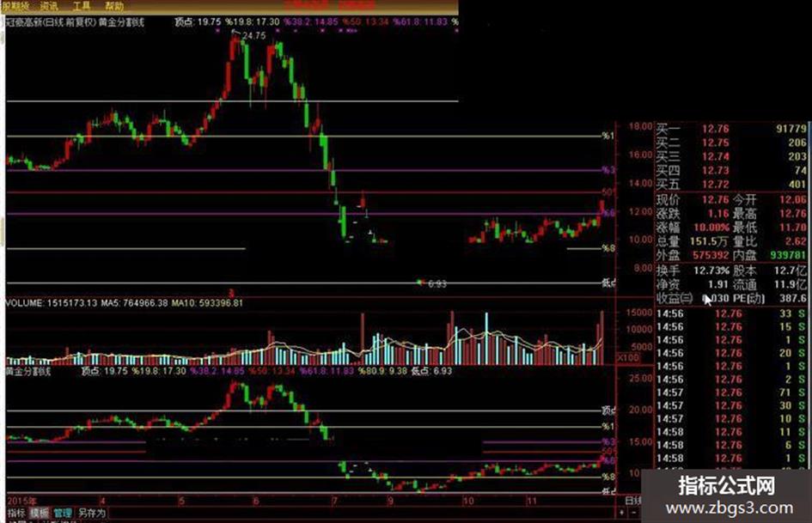Click the MA5: 764966.38 readout
The height and width of the screenshot is (523, 812).
click(x=134, y=303)
